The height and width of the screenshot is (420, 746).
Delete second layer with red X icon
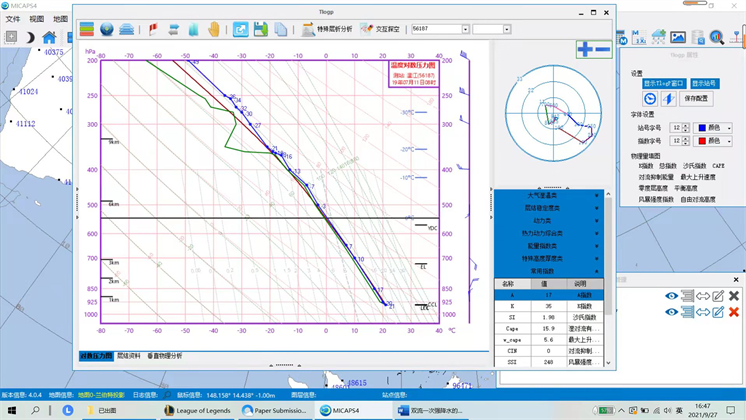click(734, 312)
